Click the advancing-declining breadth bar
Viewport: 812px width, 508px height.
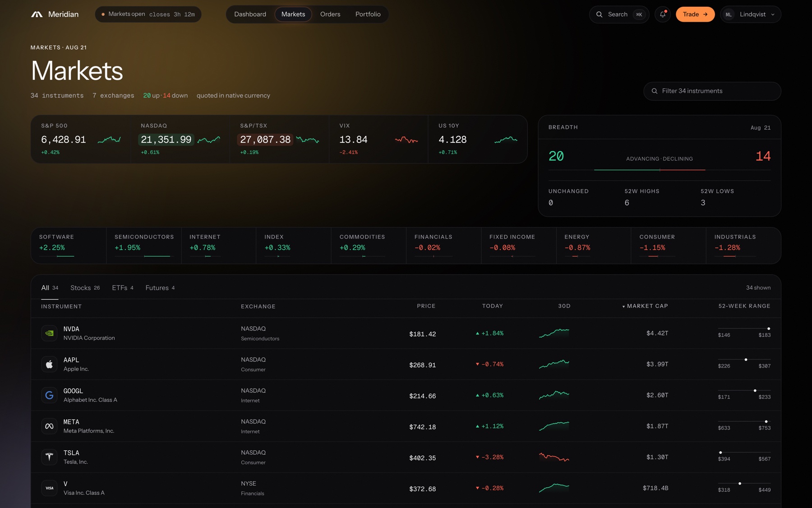660,170
